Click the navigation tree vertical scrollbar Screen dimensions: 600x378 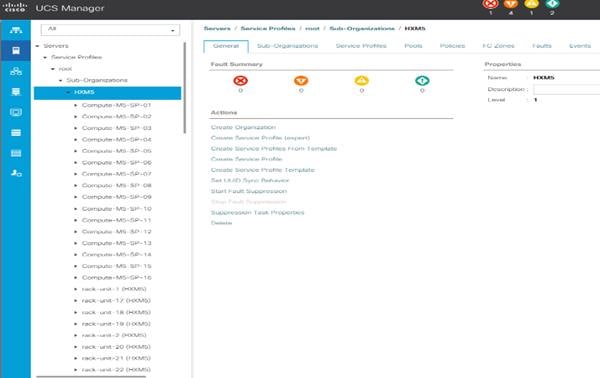(x=185, y=88)
